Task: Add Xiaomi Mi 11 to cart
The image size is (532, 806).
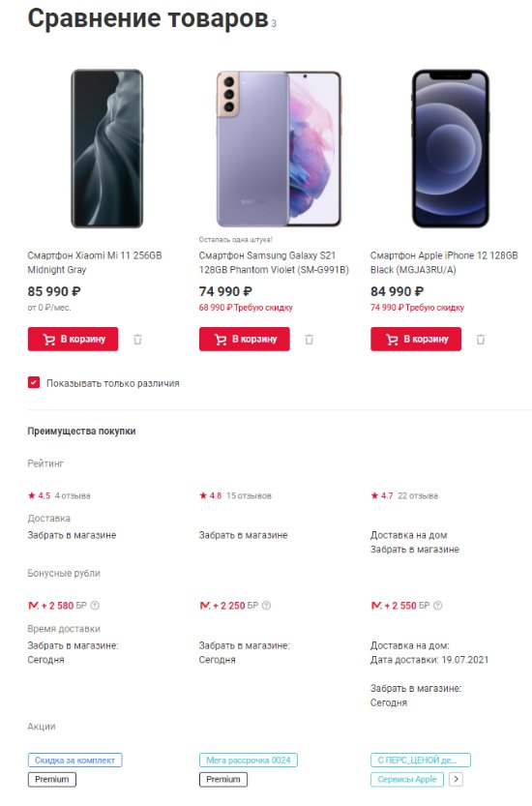Action: [73, 340]
